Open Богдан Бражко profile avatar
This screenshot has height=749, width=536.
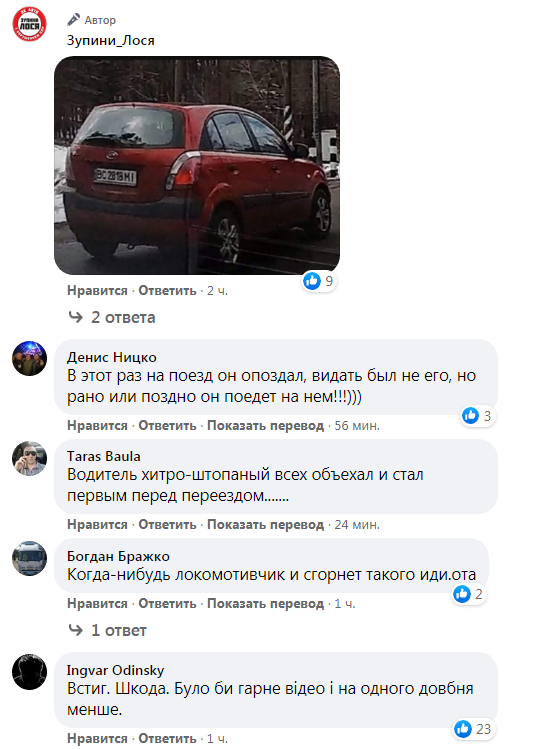coord(29,558)
